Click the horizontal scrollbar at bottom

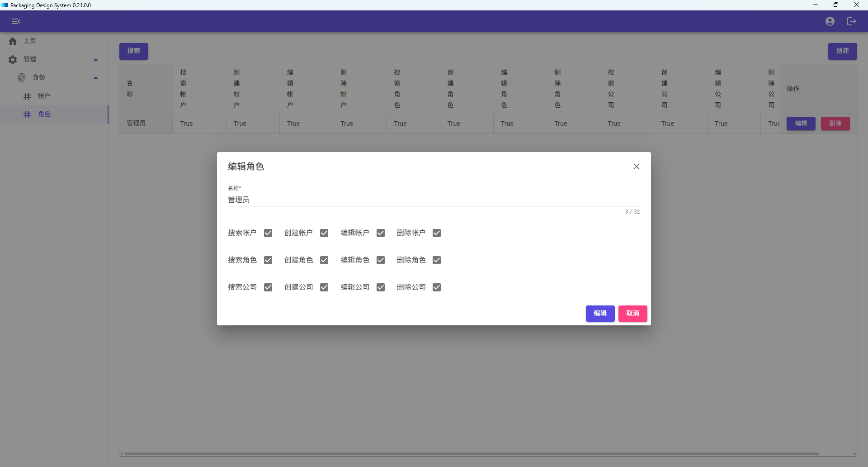(472, 454)
